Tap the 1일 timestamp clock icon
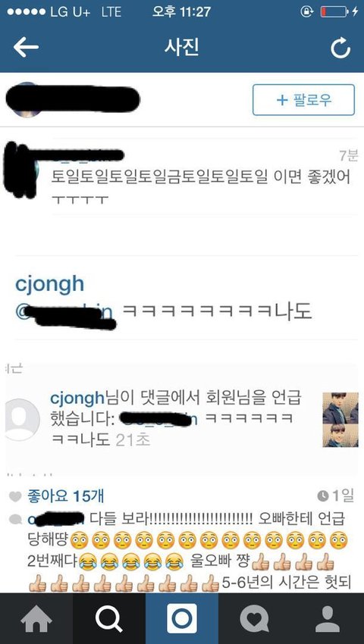364x644 pixels. tap(323, 496)
